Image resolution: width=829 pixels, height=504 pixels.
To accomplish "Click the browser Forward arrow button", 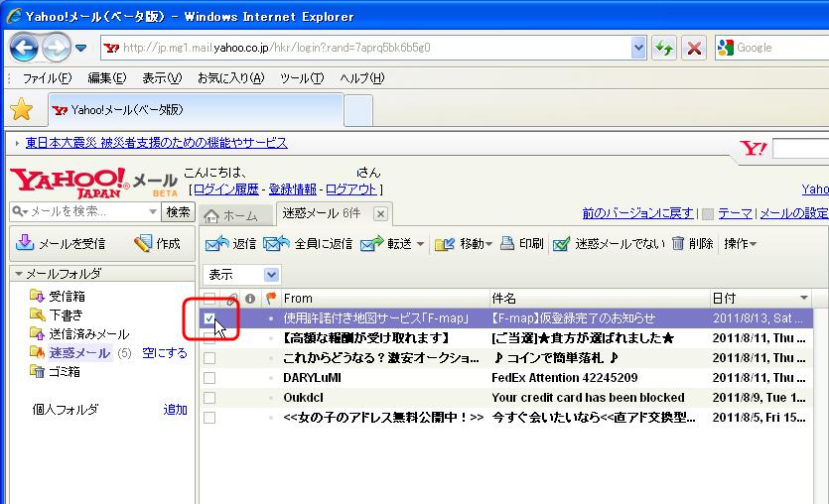I will [x=56, y=48].
